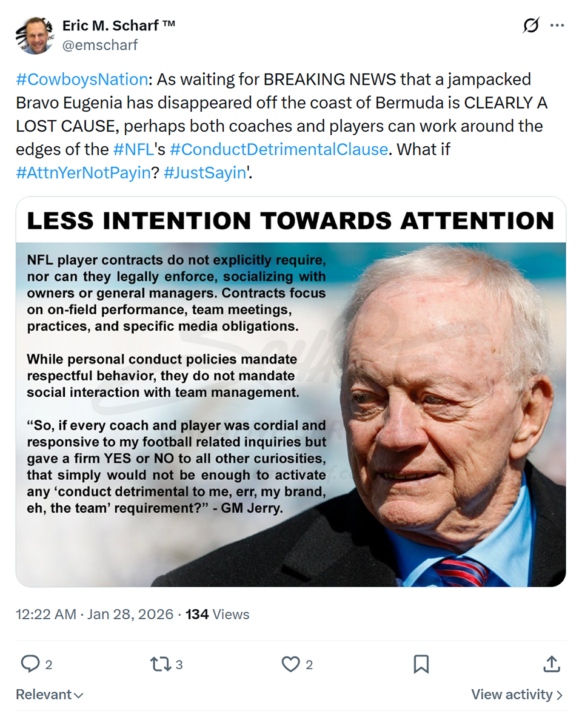Viewport: 582px width, 728px height.
Task: Open View activity link
Action: [517, 695]
